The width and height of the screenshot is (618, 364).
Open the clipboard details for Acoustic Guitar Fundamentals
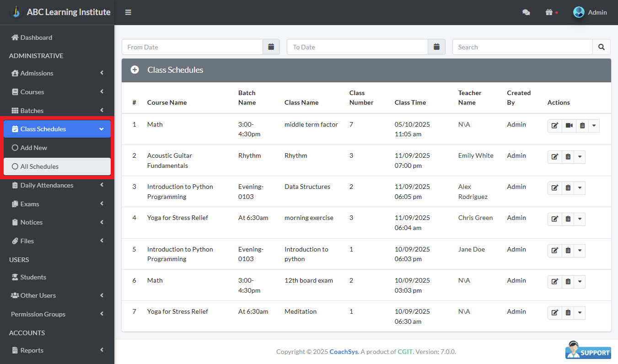click(568, 156)
